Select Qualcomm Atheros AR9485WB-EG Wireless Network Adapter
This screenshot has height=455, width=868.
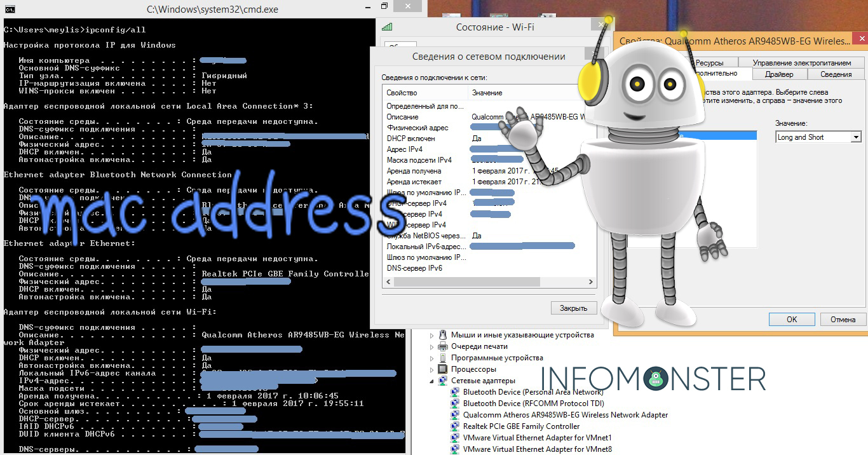[566, 415]
